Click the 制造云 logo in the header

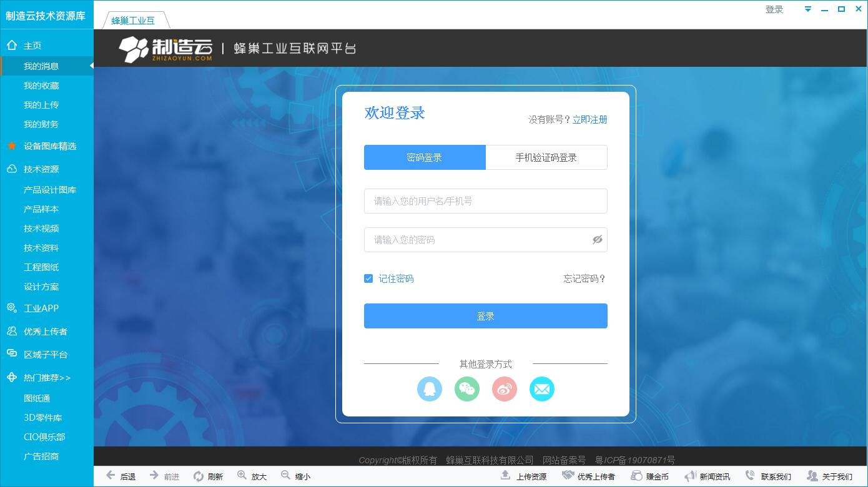166,49
